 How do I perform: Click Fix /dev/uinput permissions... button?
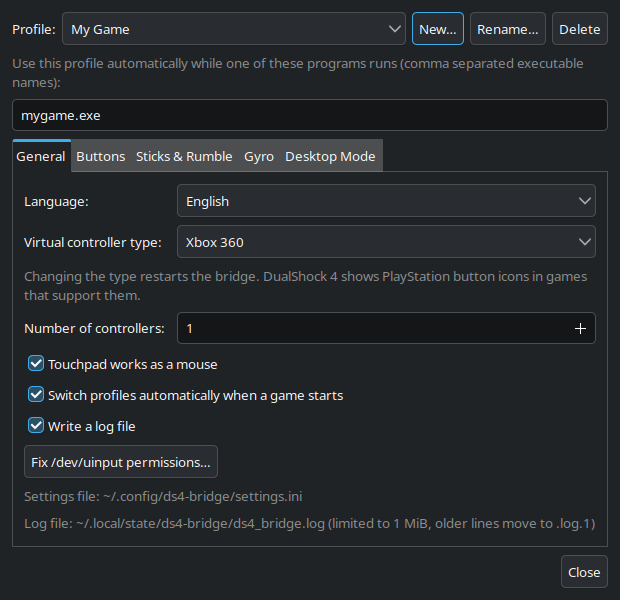tap(121, 462)
